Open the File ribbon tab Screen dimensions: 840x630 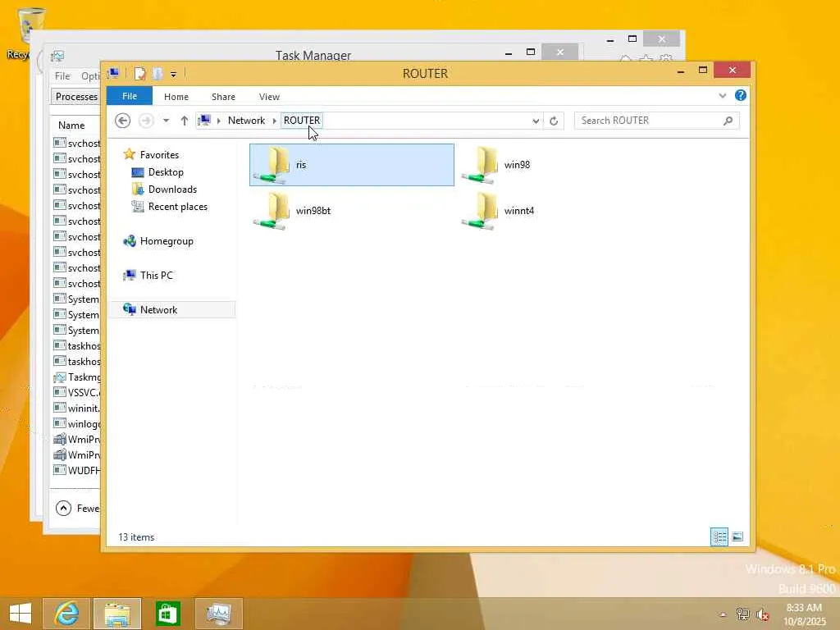pyautogui.click(x=130, y=96)
